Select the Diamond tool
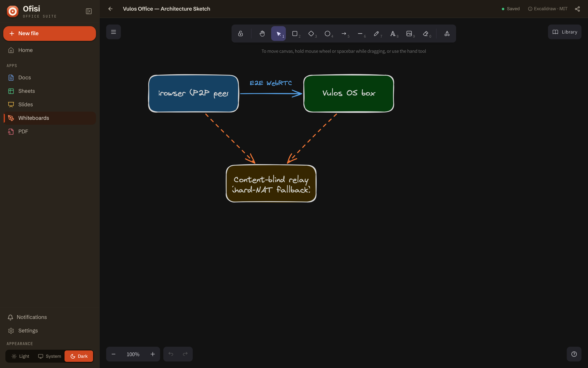 coord(311,34)
